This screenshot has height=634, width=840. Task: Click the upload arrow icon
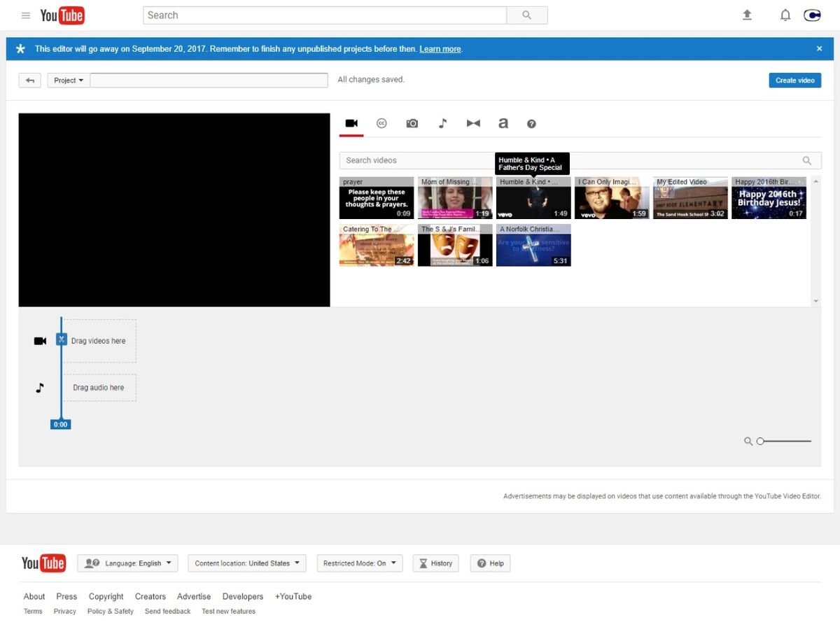(747, 15)
